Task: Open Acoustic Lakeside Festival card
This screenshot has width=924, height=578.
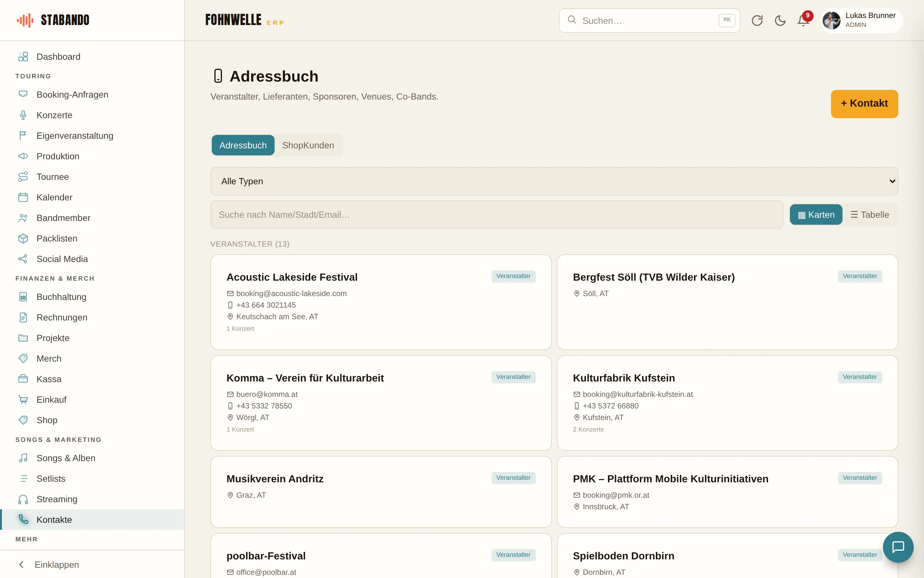Action: (381, 302)
